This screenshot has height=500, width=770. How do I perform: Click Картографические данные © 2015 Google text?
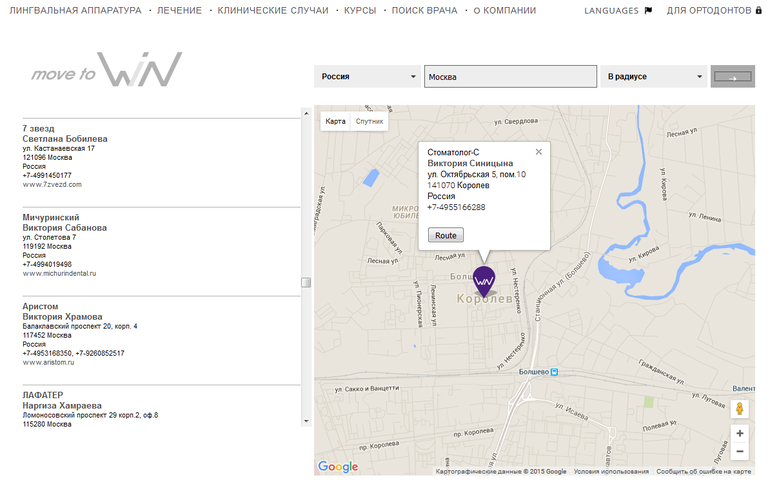[501, 472]
